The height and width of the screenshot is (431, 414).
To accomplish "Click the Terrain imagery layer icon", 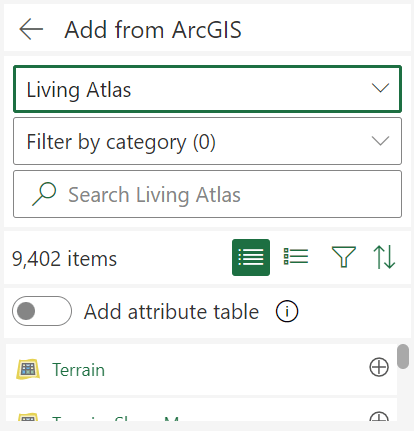I will click(x=28, y=369).
